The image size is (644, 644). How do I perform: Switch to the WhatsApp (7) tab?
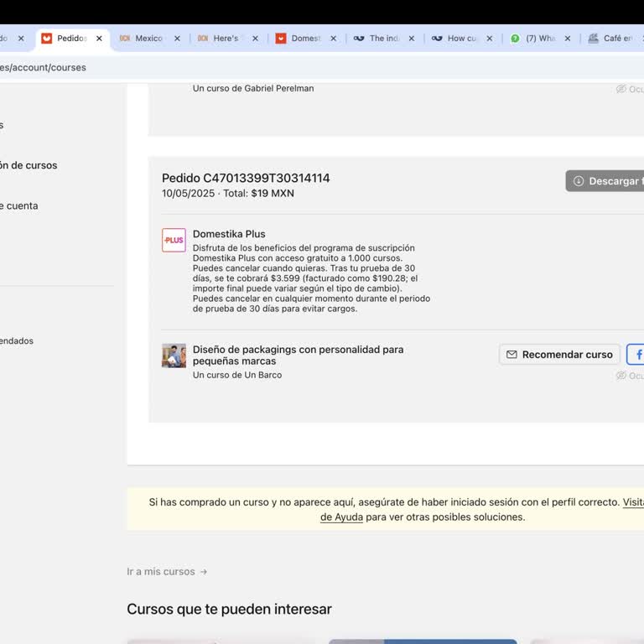click(540, 39)
